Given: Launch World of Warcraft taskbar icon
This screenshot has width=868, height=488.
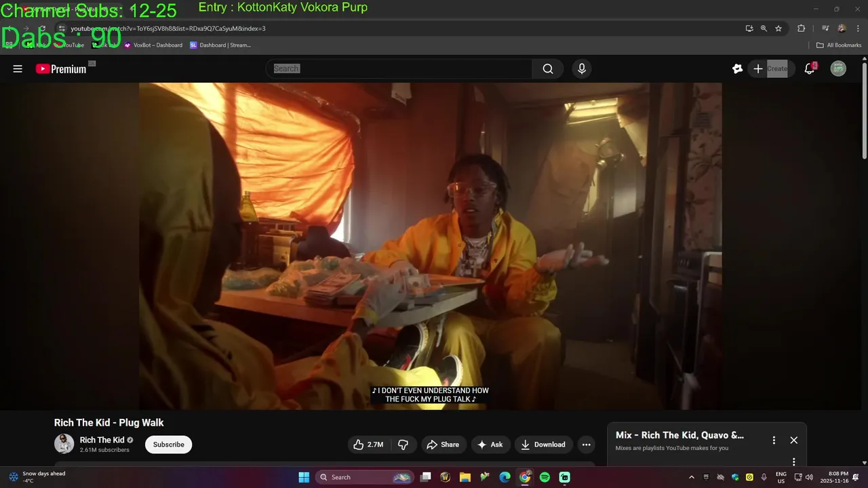Looking at the screenshot, I should tap(446, 477).
